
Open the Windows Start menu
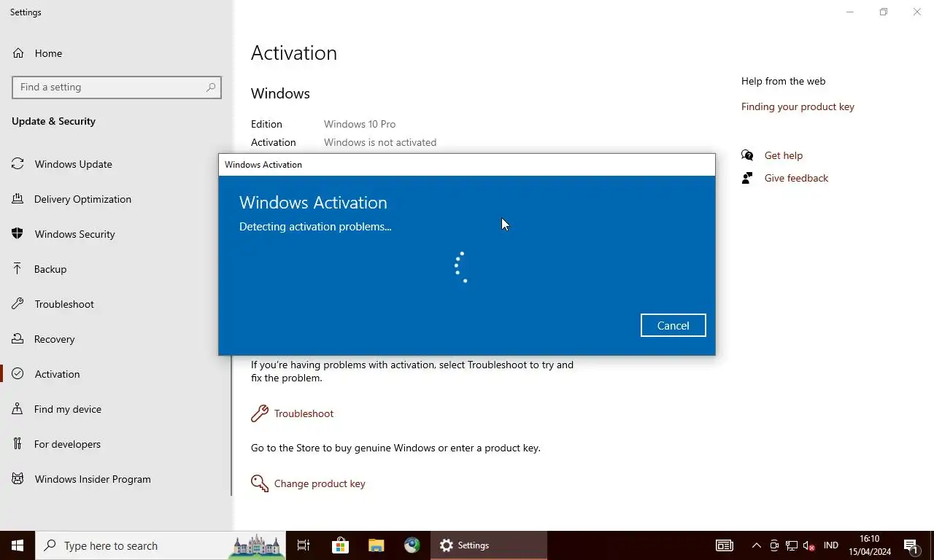(18, 545)
